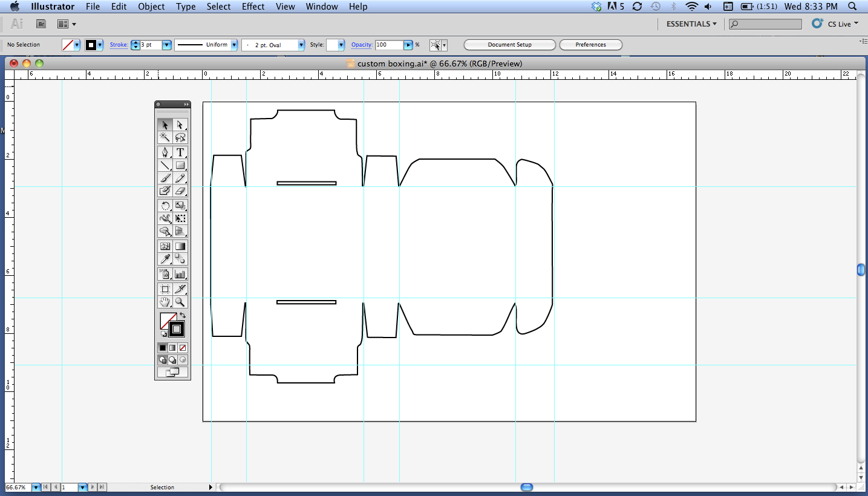The image size is (868, 496).
Task: Activate the Direct Selection tool
Action: point(180,125)
